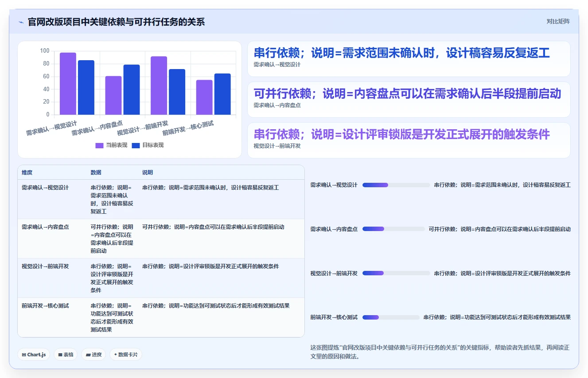The image size is (588, 378).
Task: Click the y-axis label 100 on chart
Action: coord(45,51)
